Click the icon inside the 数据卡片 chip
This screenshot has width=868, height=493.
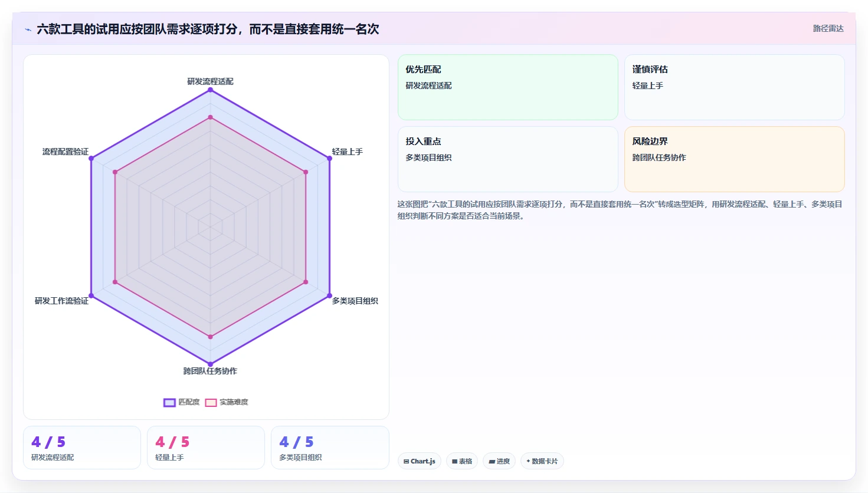528,461
